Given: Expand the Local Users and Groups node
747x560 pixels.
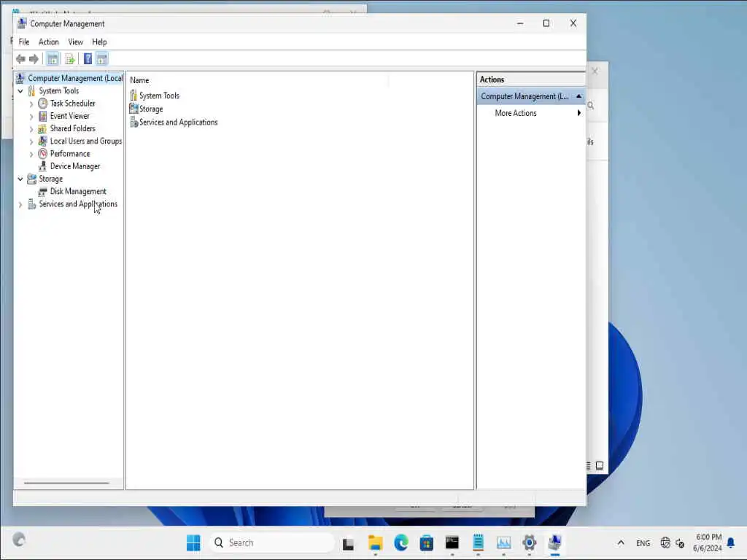Looking at the screenshot, I should pos(31,141).
